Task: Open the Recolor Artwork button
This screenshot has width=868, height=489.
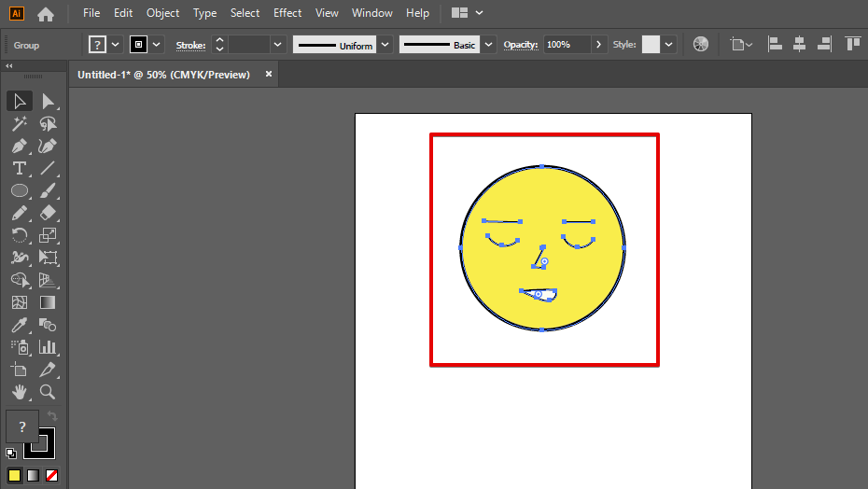Action: tap(701, 45)
